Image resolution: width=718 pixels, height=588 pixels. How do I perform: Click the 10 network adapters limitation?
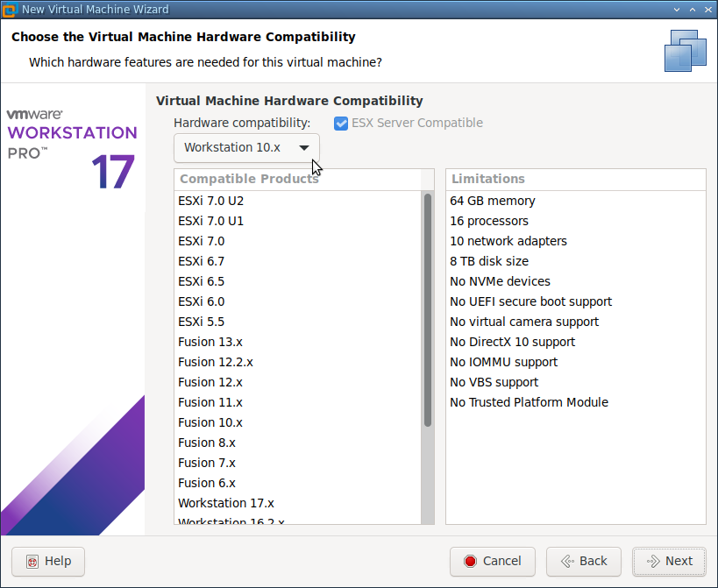[x=576, y=241]
